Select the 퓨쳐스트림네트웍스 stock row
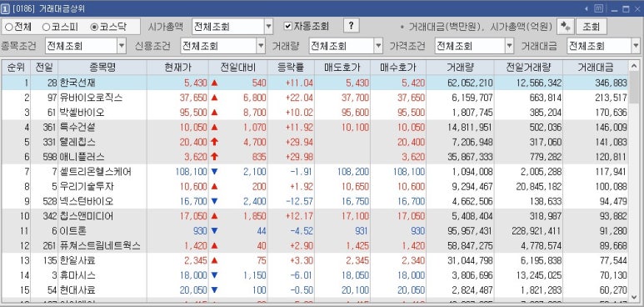Screen dimensions: 644x307 point(315,245)
